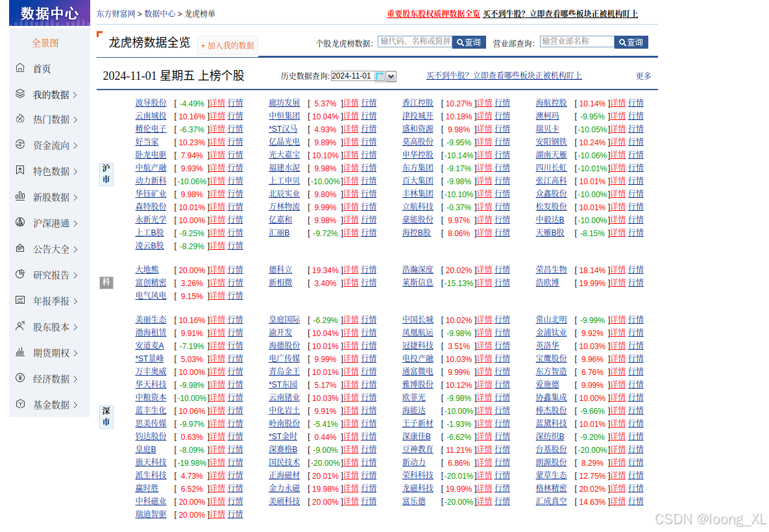Open the history date dropdown arrow
This screenshot has width=769, height=532.
tap(391, 77)
